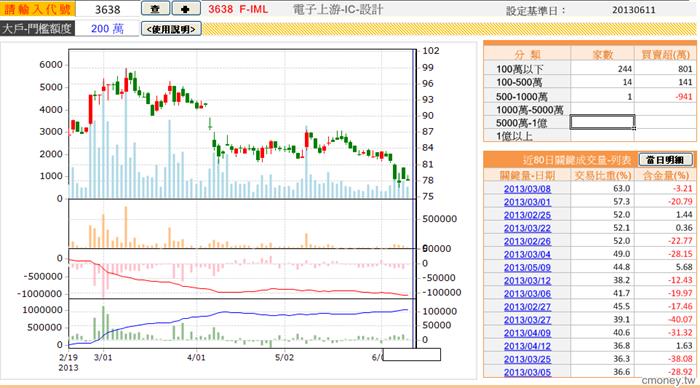Open the 2013/02/27 date link
This screenshot has width=700, height=388.
point(527,307)
